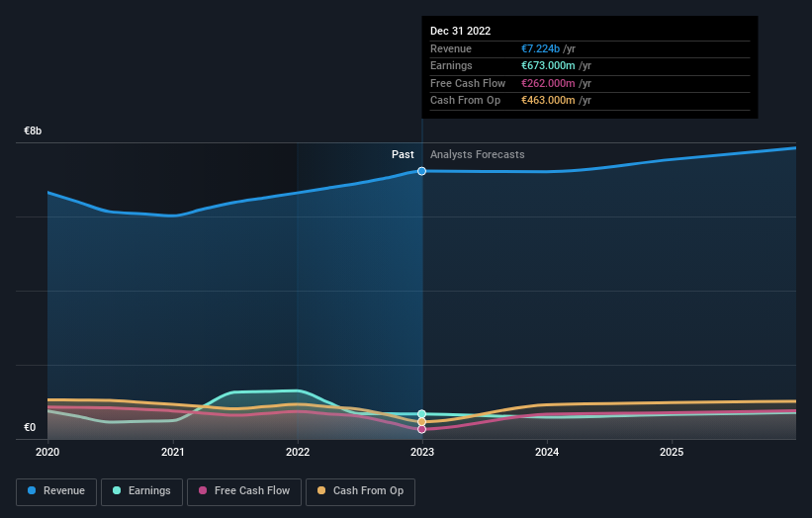Click the 2022 x-axis label
This screenshot has width=812, height=518.
click(x=298, y=453)
